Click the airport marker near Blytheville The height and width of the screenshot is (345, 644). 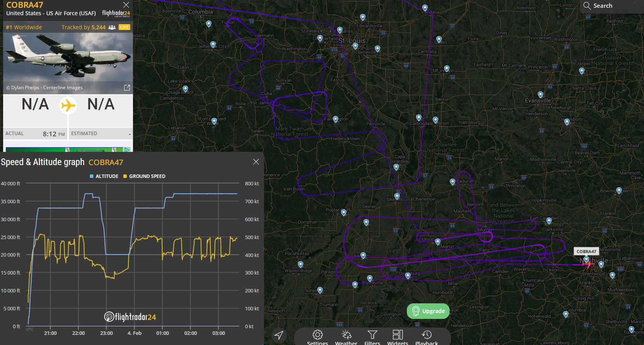tap(369, 278)
